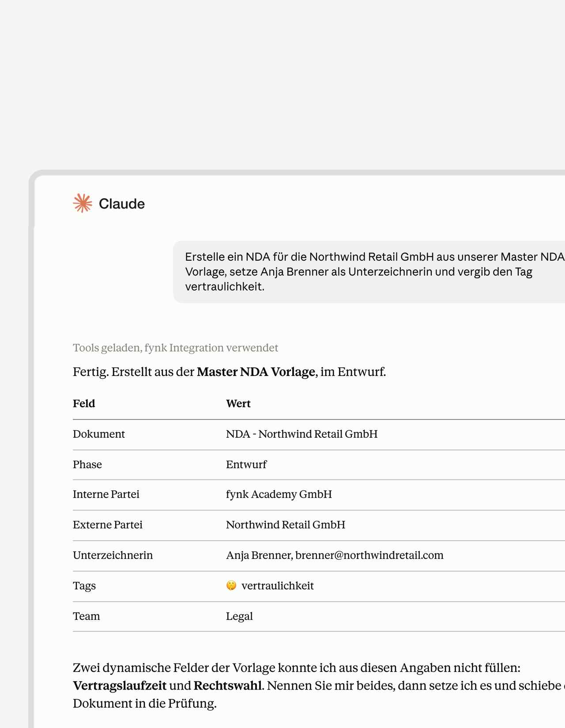The image size is (565, 728).
Task: Click the bold 'Vertragslaufzeit' field name
Action: [x=120, y=686]
